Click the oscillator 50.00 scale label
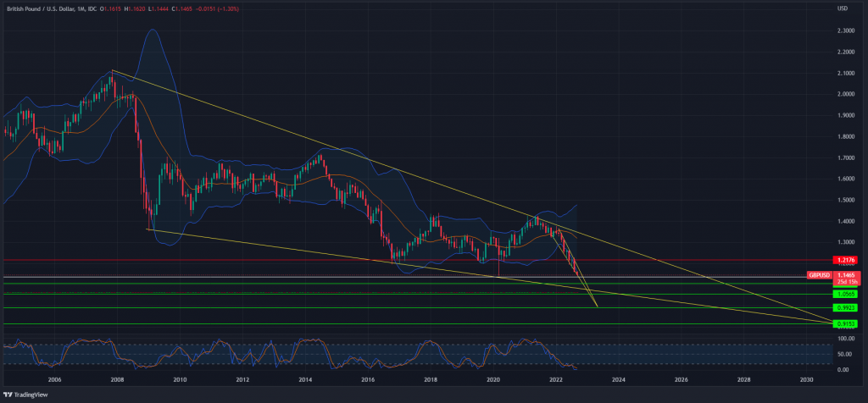 point(844,354)
